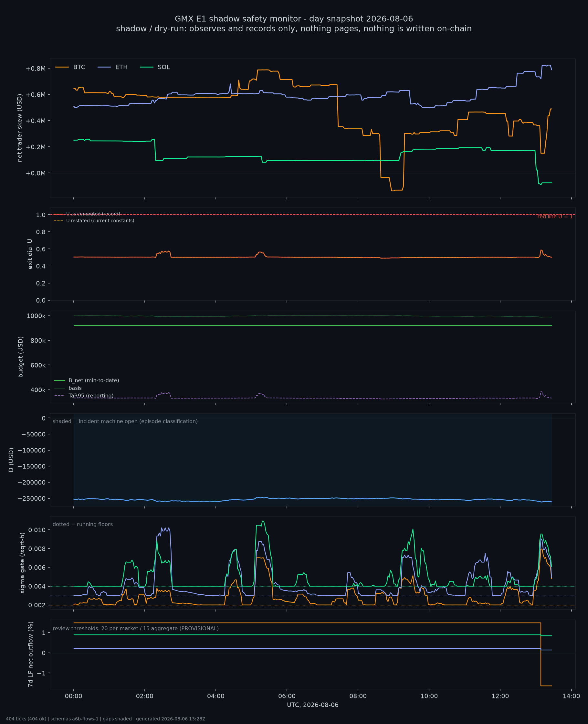
Task: Click the 0.010 sigma gate tick label
Action: [x=37, y=530]
